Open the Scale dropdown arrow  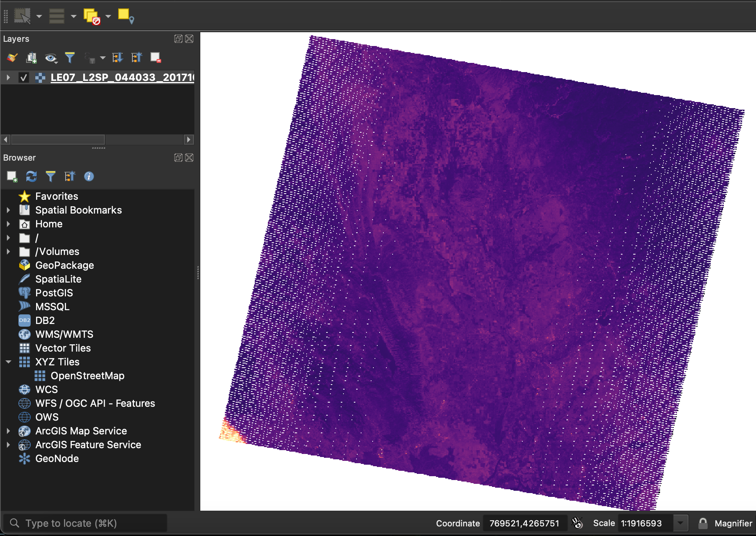pyautogui.click(x=680, y=523)
